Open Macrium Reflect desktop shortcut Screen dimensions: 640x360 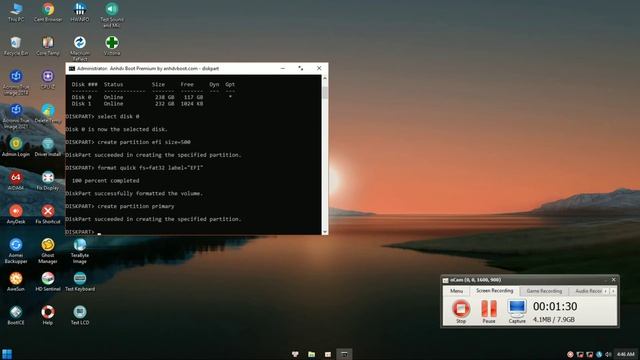pos(80,48)
